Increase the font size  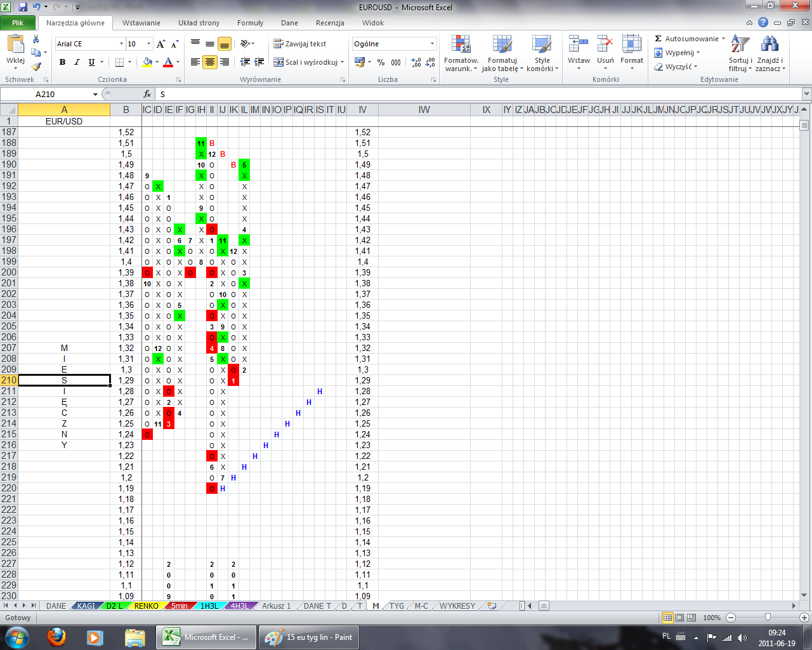(x=161, y=44)
